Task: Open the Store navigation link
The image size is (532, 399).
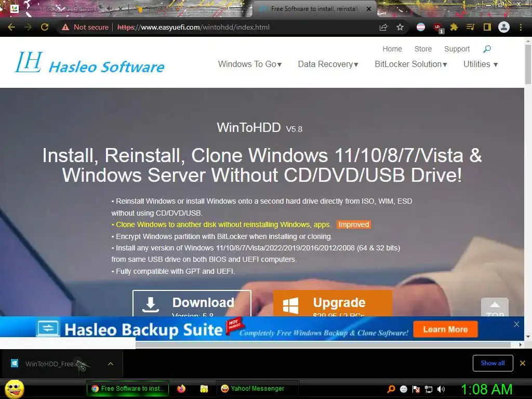Action: click(423, 49)
